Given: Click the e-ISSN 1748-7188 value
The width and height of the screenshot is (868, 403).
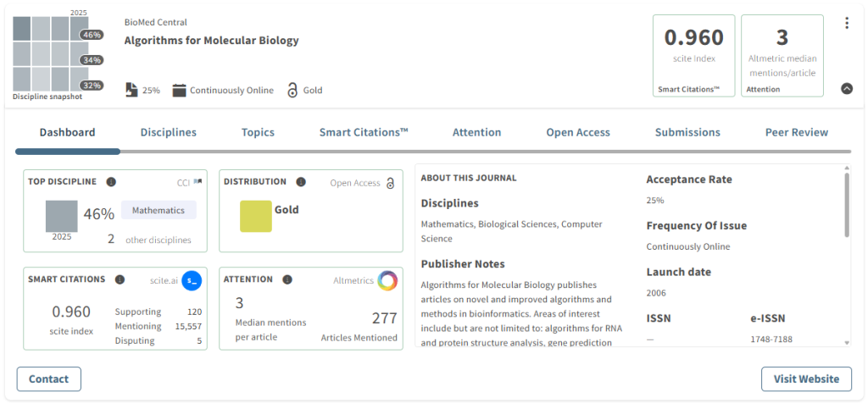Looking at the screenshot, I should 771,339.
